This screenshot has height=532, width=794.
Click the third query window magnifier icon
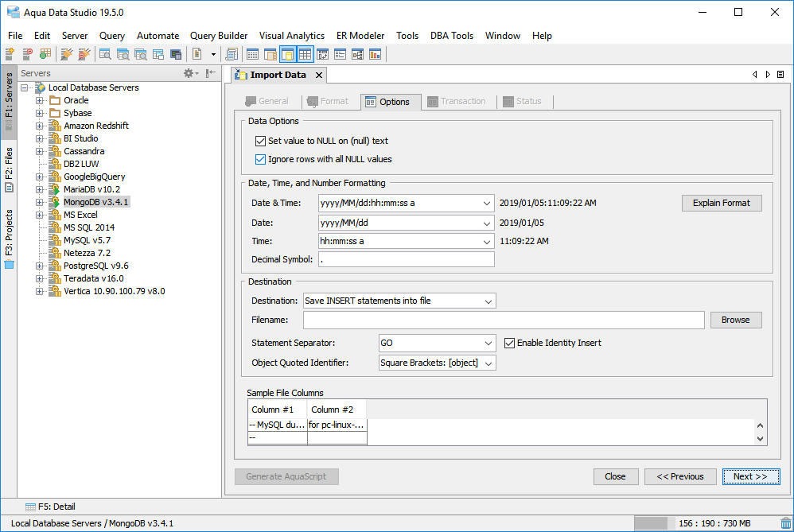141,54
